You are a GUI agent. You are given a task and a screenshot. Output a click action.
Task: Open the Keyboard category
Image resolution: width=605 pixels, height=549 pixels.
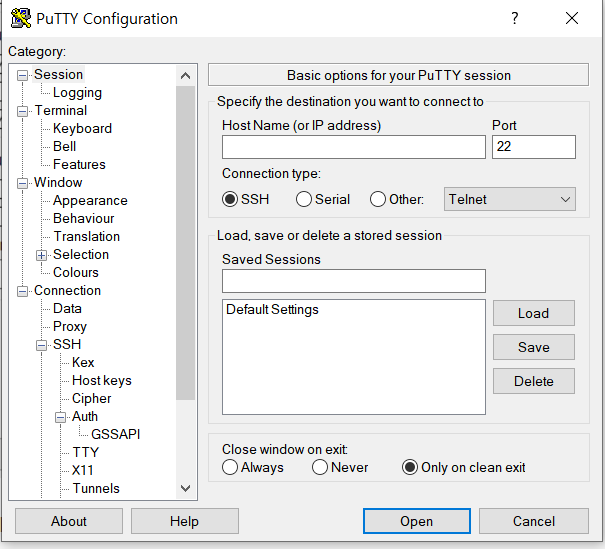coord(82,128)
